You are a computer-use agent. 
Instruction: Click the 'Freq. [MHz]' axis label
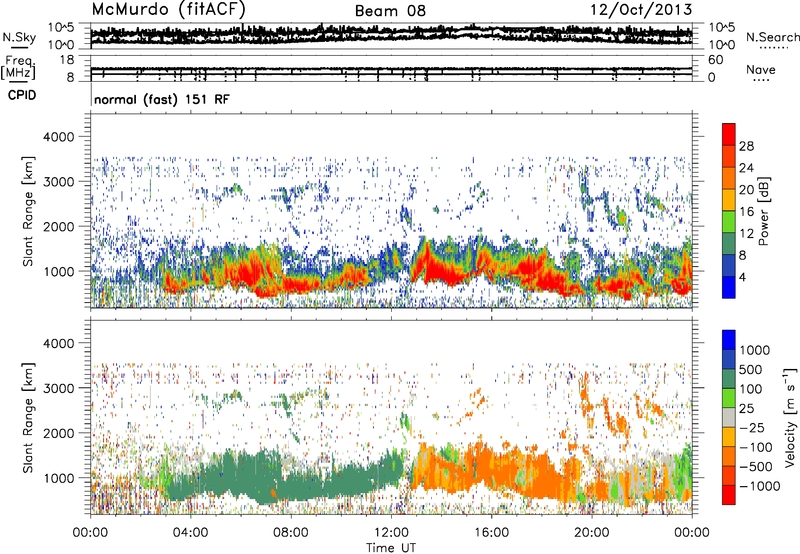click(x=19, y=67)
